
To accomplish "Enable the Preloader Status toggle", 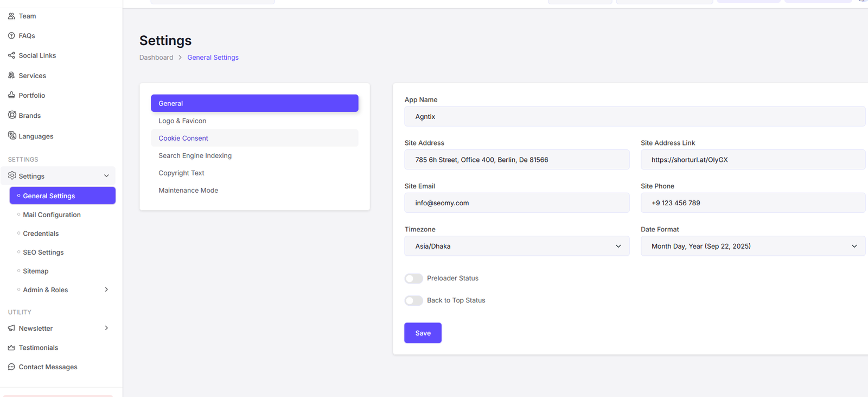I will (413, 279).
